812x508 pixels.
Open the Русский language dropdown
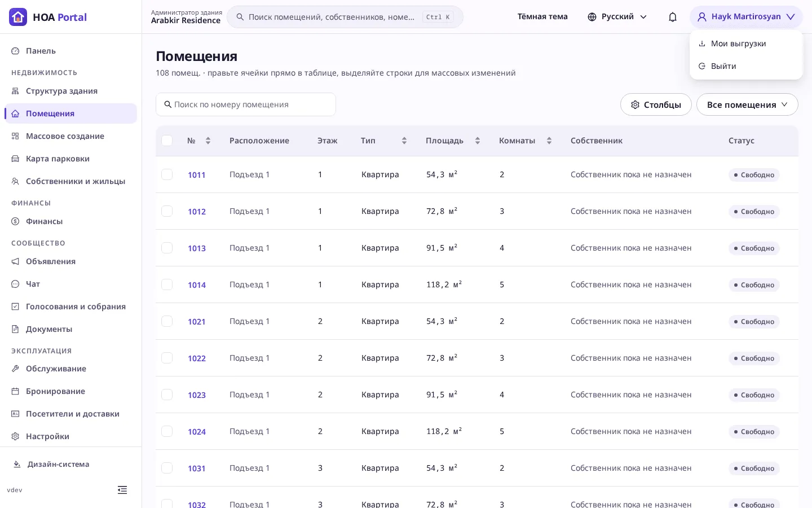tap(617, 17)
